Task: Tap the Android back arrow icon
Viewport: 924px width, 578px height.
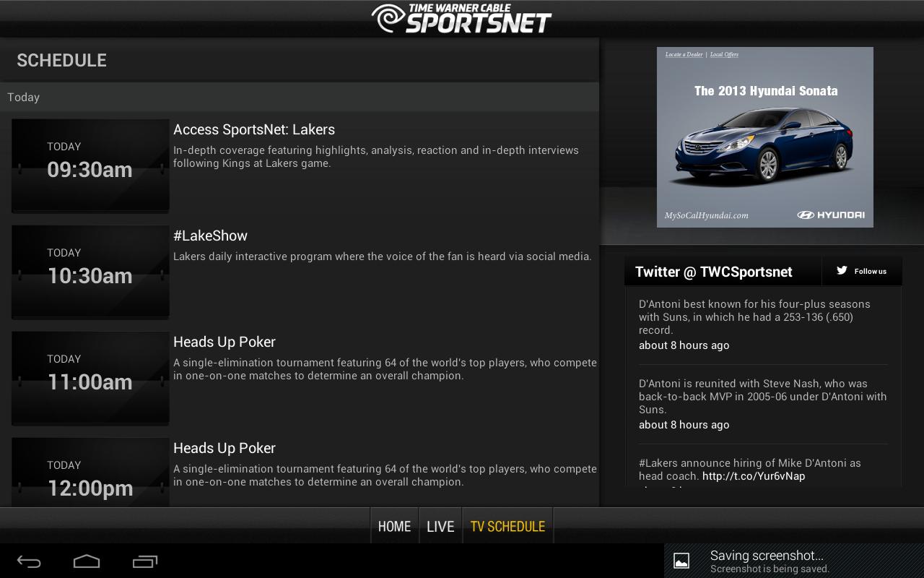Action: [29, 561]
